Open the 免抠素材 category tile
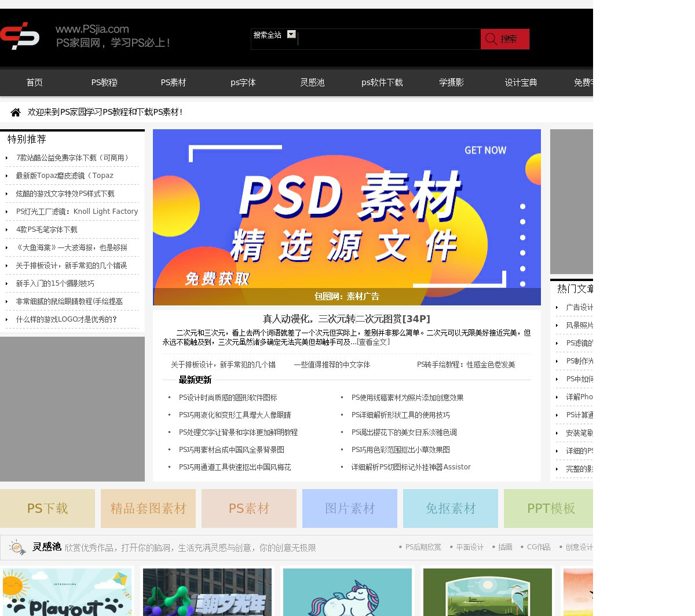The image size is (695, 616). tap(451, 508)
